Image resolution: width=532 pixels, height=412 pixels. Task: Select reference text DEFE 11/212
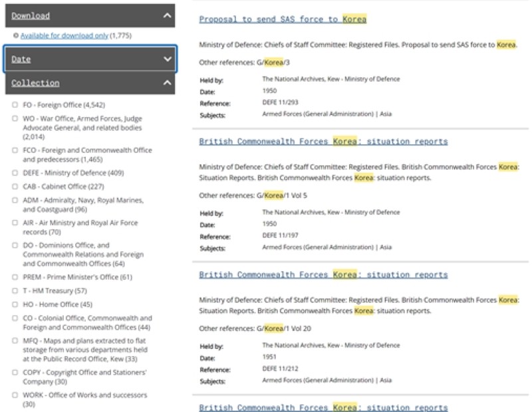(x=280, y=369)
